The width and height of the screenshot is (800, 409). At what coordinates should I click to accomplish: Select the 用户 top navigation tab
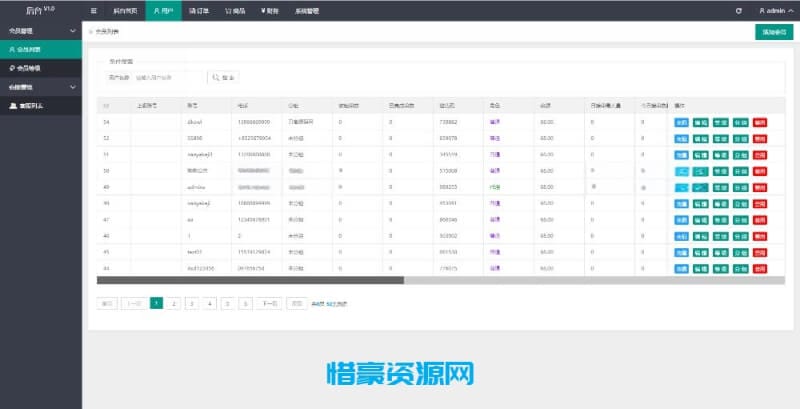click(163, 11)
